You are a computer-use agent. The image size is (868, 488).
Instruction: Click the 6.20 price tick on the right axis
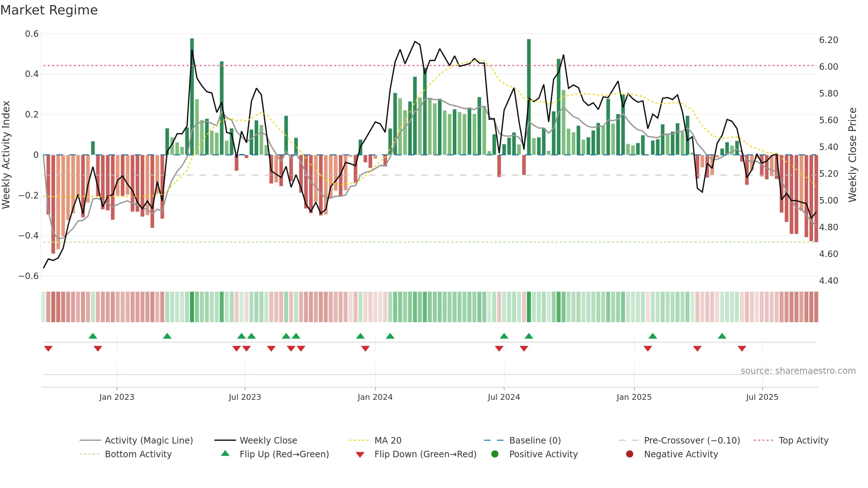(829, 40)
